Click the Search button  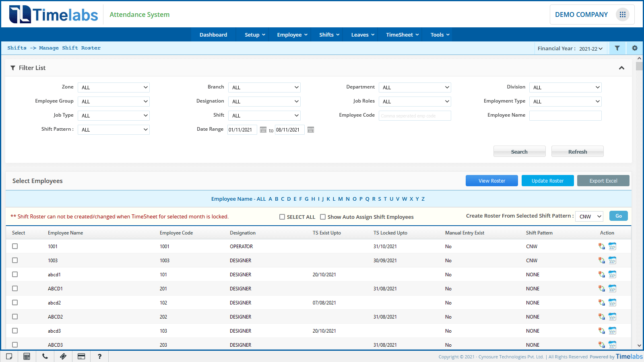pyautogui.click(x=519, y=152)
